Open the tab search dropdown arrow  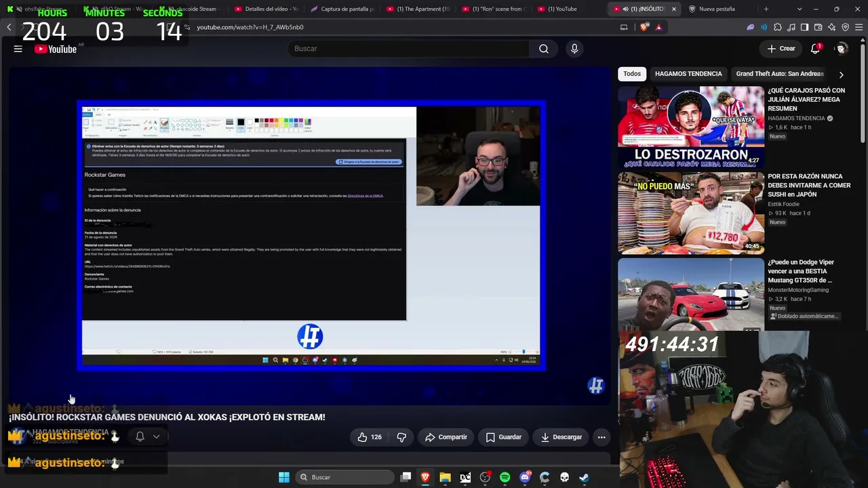[x=800, y=9]
